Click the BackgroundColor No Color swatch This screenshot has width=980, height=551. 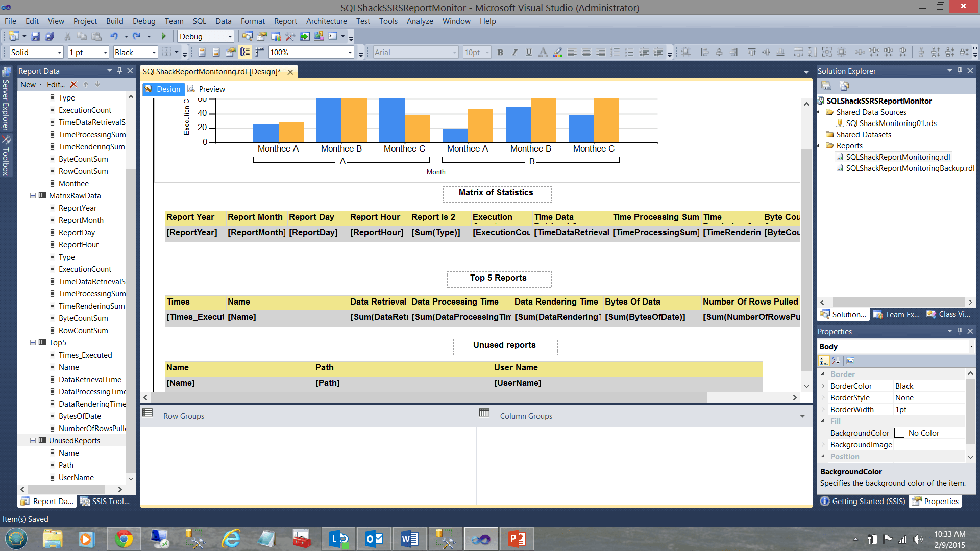coord(899,433)
